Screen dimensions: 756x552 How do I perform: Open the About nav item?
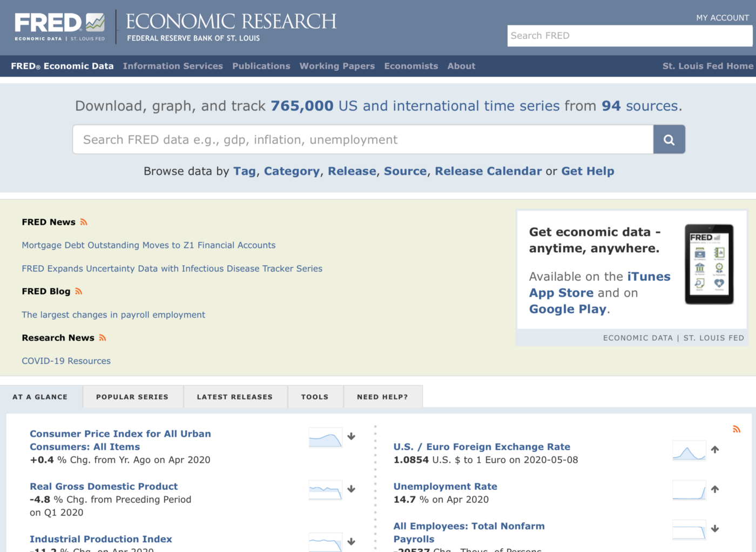pyautogui.click(x=461, y=66)
